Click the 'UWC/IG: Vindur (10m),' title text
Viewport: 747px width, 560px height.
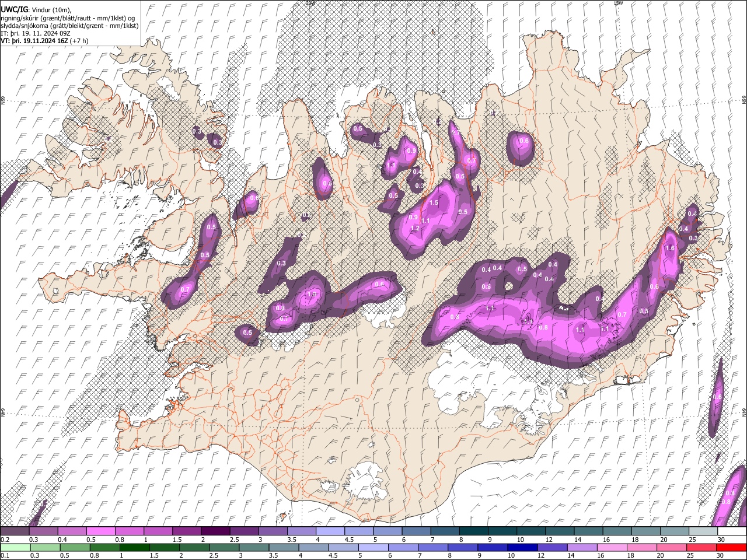[36, 10]
